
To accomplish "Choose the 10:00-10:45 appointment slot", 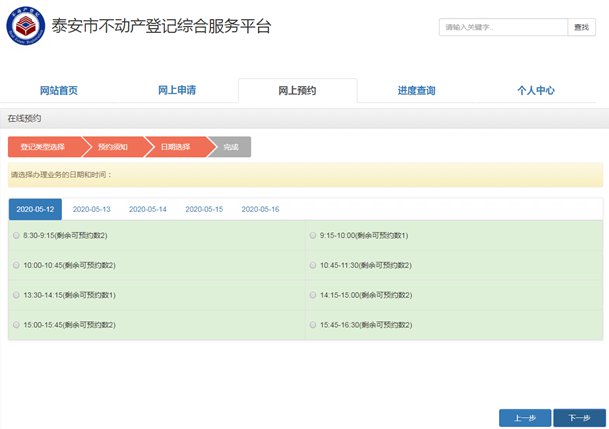I will (16, 265).
